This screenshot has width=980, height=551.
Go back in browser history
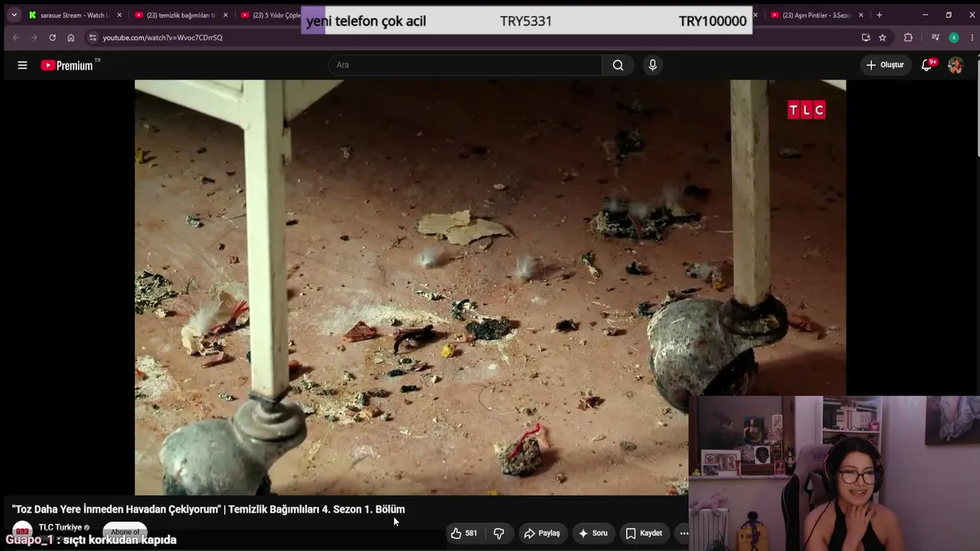pyautogui.click(x=15, y=37)
